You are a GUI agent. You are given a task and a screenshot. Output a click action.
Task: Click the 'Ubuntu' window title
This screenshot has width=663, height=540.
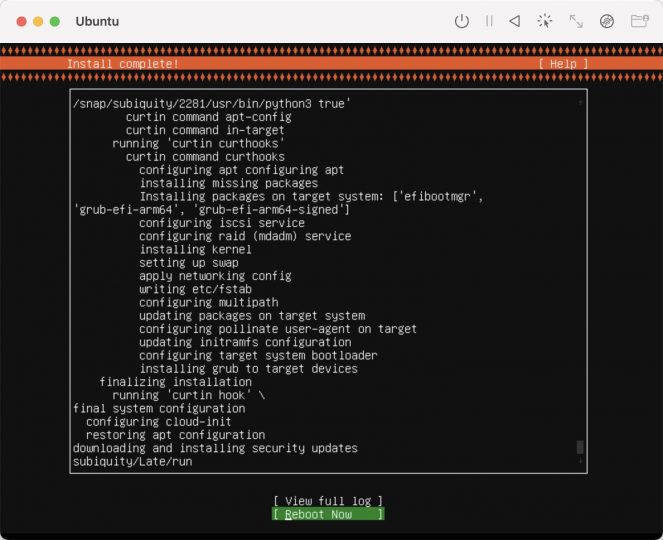click(97, 21)
